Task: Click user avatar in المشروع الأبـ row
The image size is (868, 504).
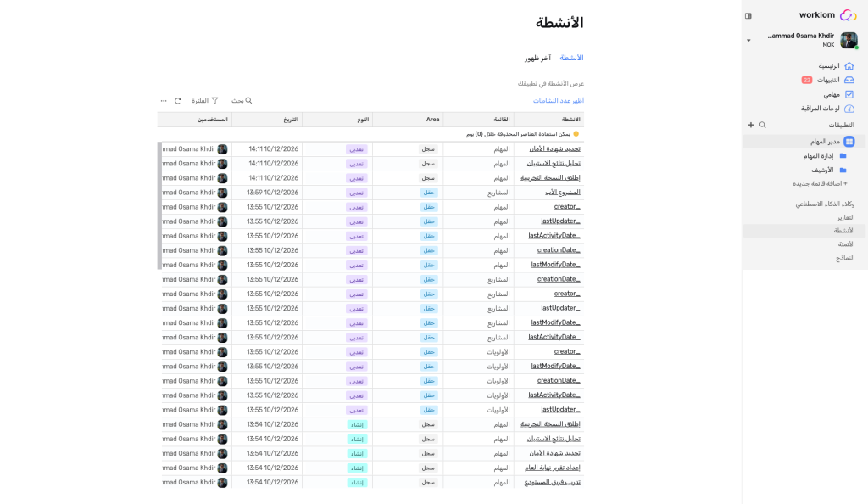Action: pos(223,193)
